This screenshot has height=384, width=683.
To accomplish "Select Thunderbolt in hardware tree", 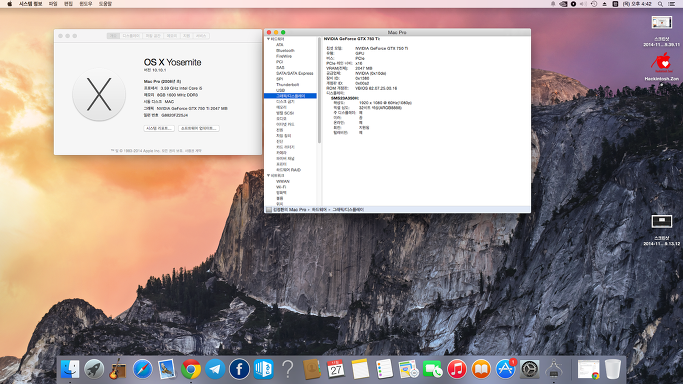I will pos(287,84).
